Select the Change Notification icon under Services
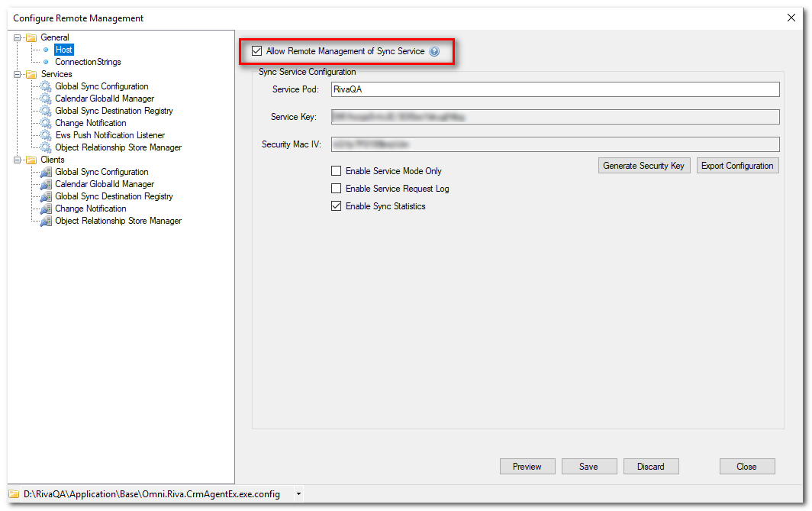This screenshot has width=812, height=511. point(46,123)
